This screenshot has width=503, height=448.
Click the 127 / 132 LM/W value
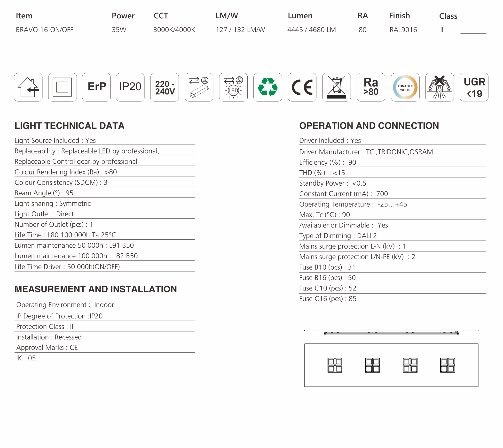(x=240, y=30)
